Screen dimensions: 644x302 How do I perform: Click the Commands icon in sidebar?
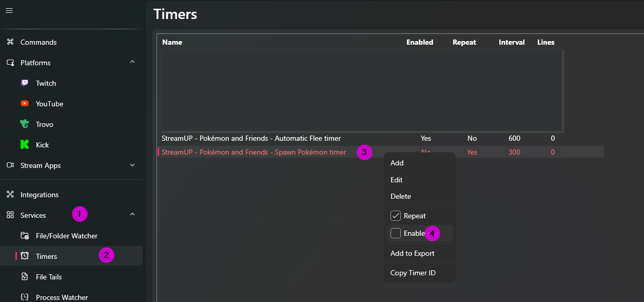point(10,42)
